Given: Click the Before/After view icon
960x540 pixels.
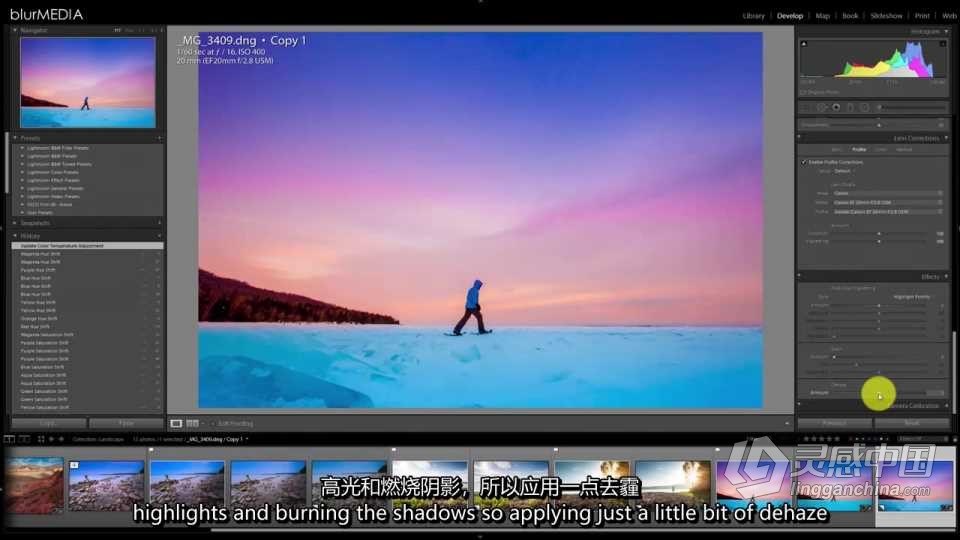Looking at the screenshot, I should coord(192,423).
